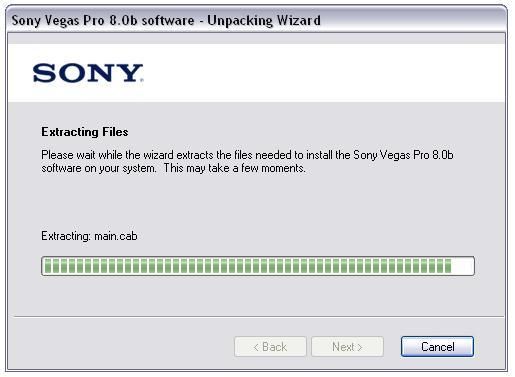This screenshot has width=515, height=377.
Task: Select the disabled Next > button
Action: [x=347, y=347]
